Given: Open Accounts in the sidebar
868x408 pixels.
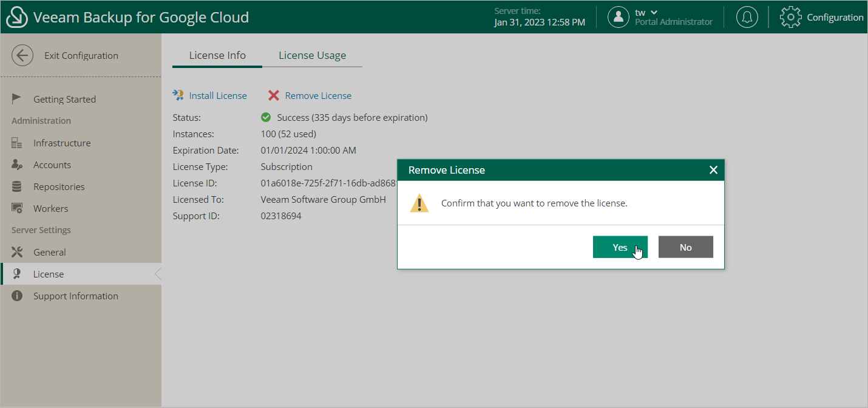Looking at the screenshot, I should 52,165.
